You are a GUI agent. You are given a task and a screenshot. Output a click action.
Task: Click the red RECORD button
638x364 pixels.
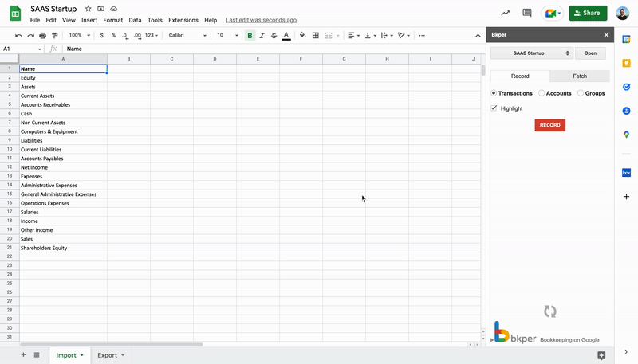tap(549, 125)
